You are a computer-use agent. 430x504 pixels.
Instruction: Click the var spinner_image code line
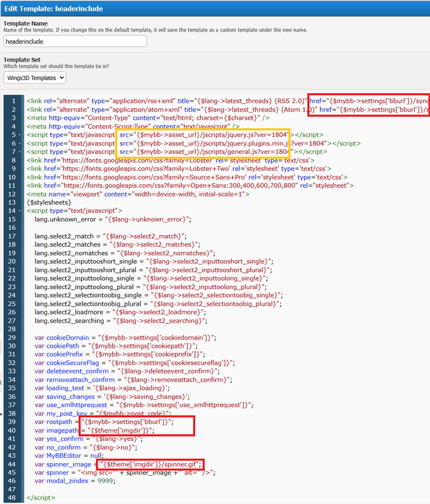[118, 464]
